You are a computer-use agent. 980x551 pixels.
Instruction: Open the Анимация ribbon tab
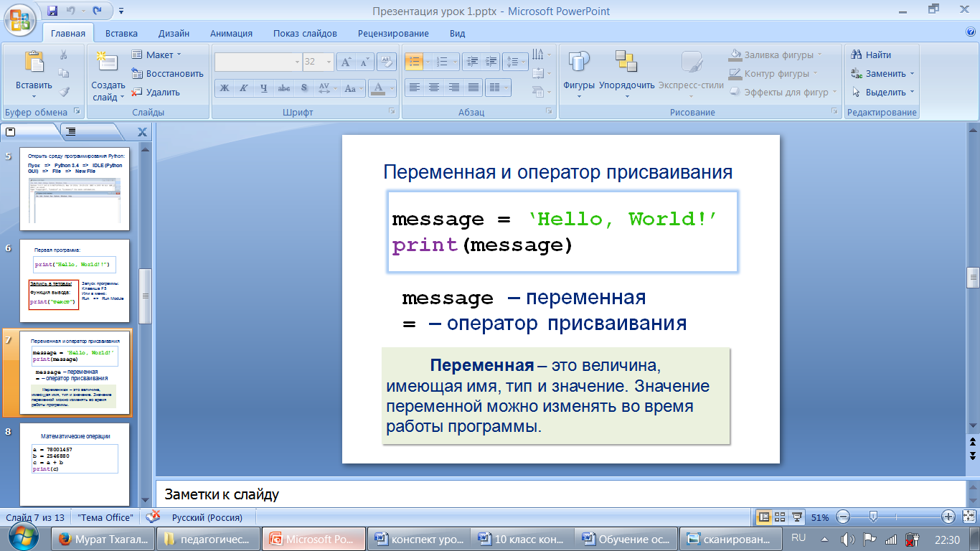(x=231, y=33)
